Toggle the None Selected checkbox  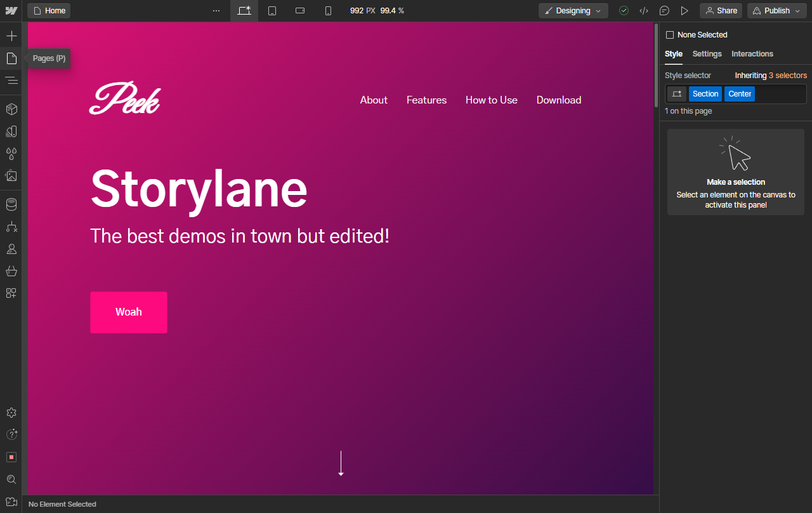coord(670,35)
